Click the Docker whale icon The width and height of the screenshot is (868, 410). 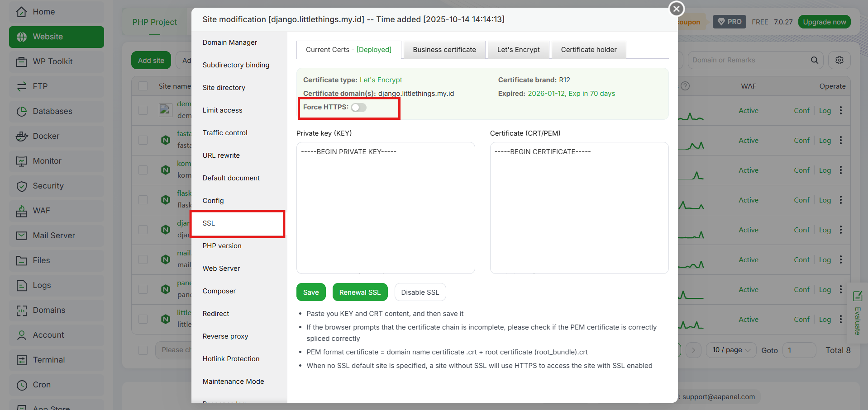click(21, 136)
